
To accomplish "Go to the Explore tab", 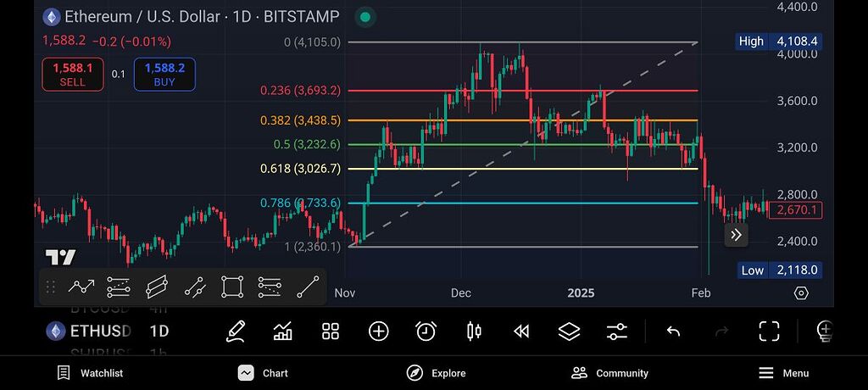I will pyautogui.click(x=436, y=373).
